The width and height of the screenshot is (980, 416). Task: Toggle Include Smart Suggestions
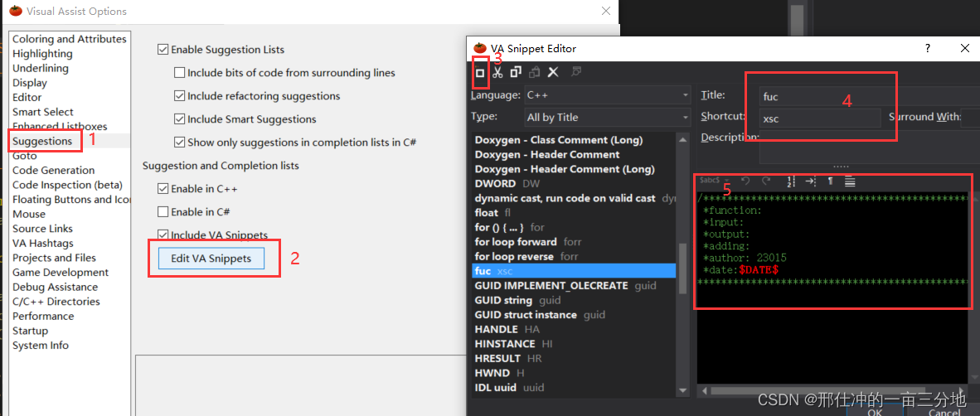click(179, 119)
